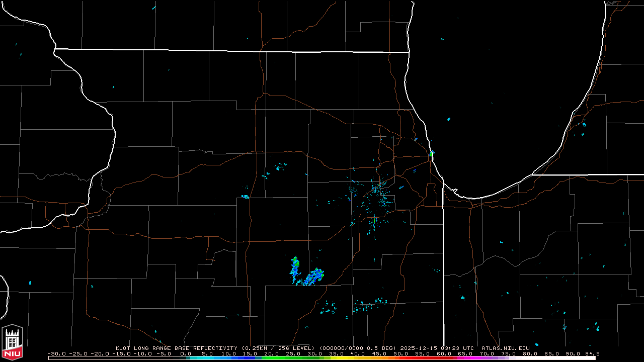The image size is (644, 362).
Task: Click the radar echo on the Lake Michigan shoreline
Action: [x=431, y=153]
